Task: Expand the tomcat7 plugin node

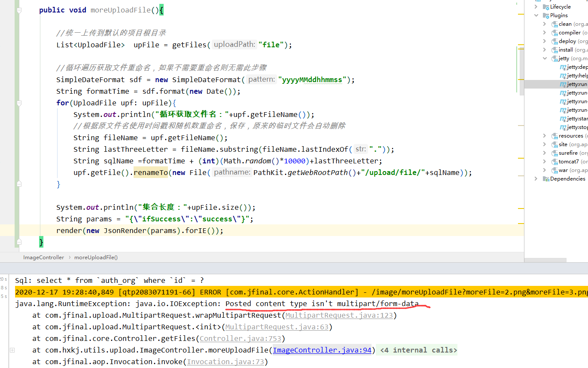Action: (545, 162)
